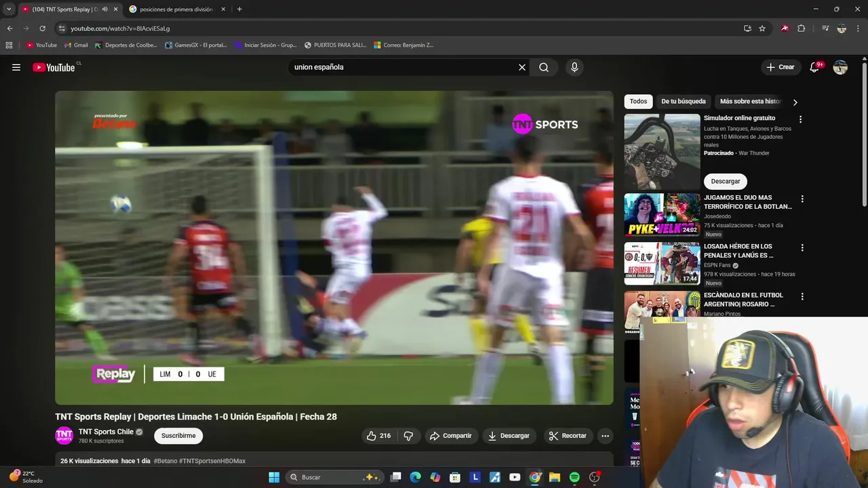
Task: Clear the search text with X icon
Action: [x=522, y=67]
